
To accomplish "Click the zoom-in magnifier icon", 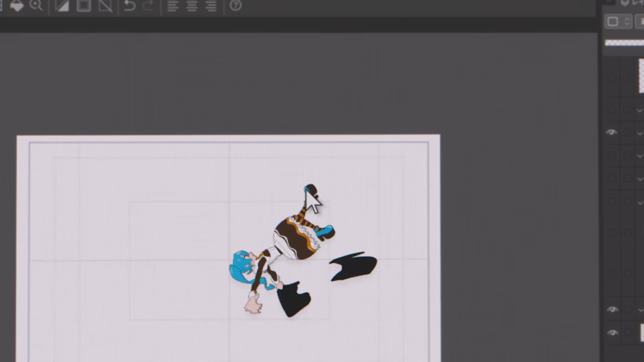I will [36, 5].
